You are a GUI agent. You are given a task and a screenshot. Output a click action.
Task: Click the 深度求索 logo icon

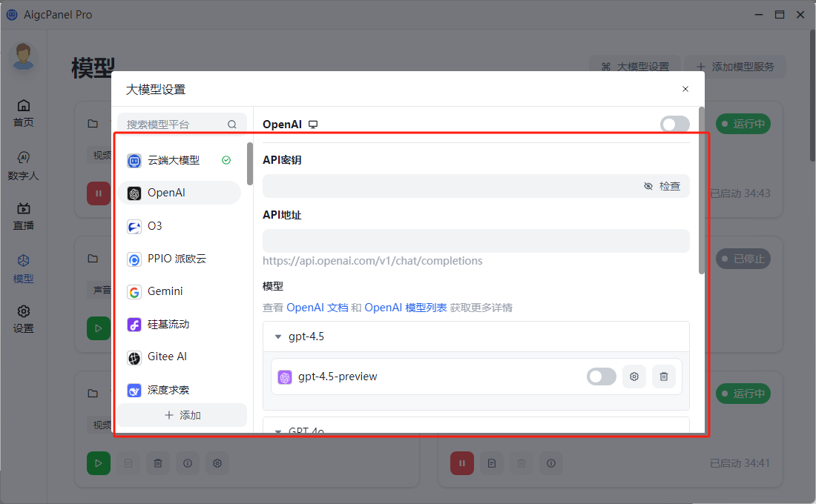[134, 391]
